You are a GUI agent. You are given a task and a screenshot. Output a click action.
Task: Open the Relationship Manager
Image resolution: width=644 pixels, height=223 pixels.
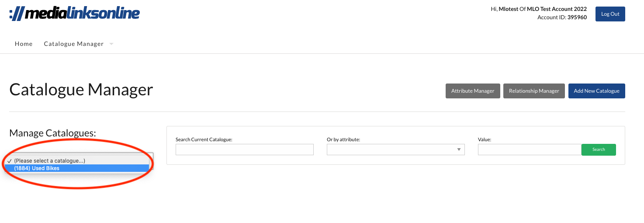tap(534, 91)
